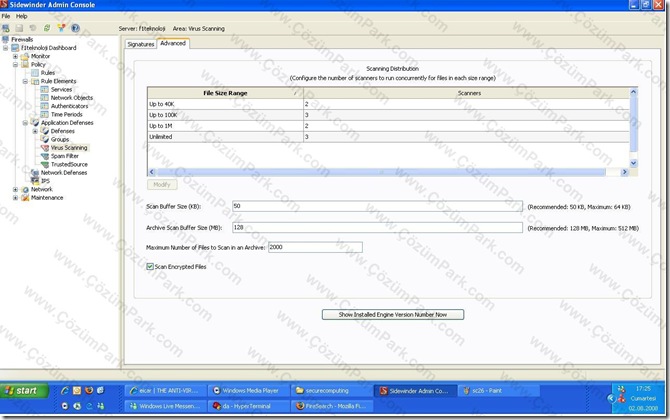Screen dimensions: 670x420
Task: Click the Modify button
Action: 162,185
